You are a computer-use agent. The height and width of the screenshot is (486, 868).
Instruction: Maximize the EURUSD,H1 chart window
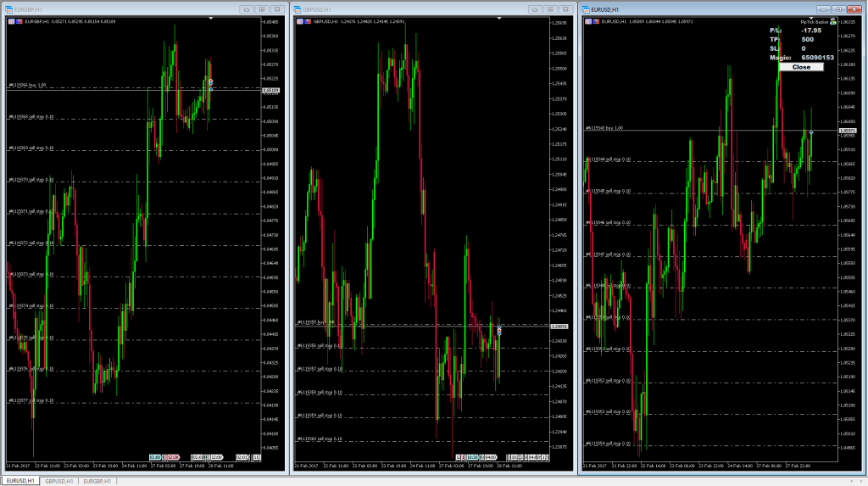point(838,9)
